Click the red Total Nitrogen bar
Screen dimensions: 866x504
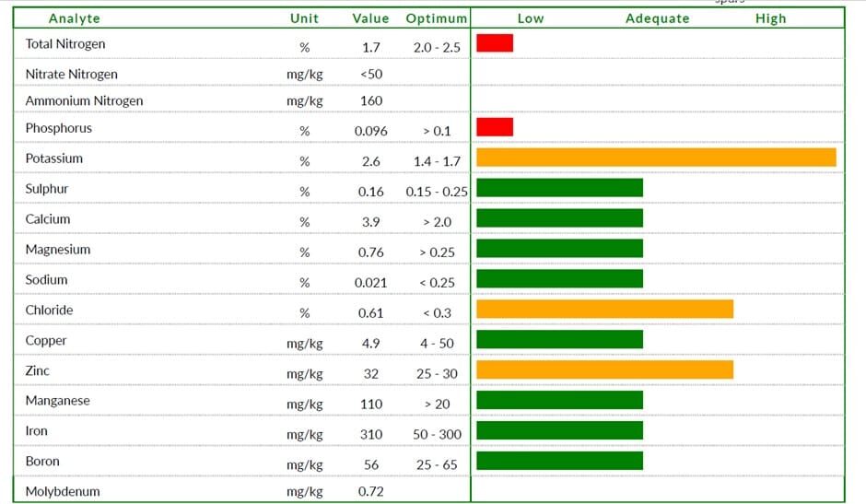point(495,43)
